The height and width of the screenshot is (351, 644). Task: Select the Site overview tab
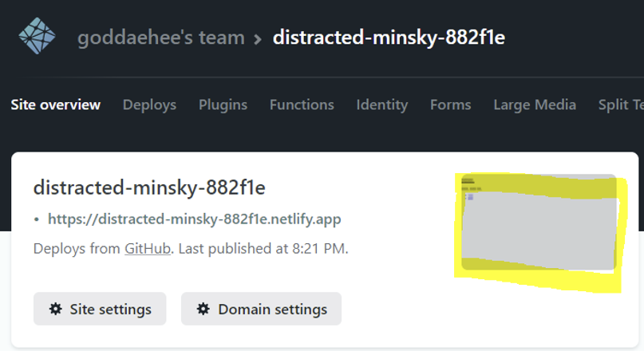coord(55,105)
